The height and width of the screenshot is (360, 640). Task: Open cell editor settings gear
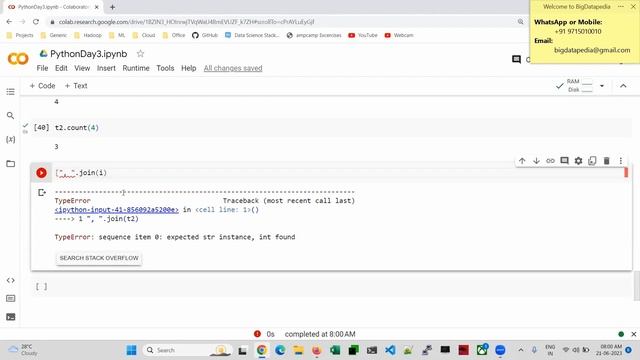578,161
